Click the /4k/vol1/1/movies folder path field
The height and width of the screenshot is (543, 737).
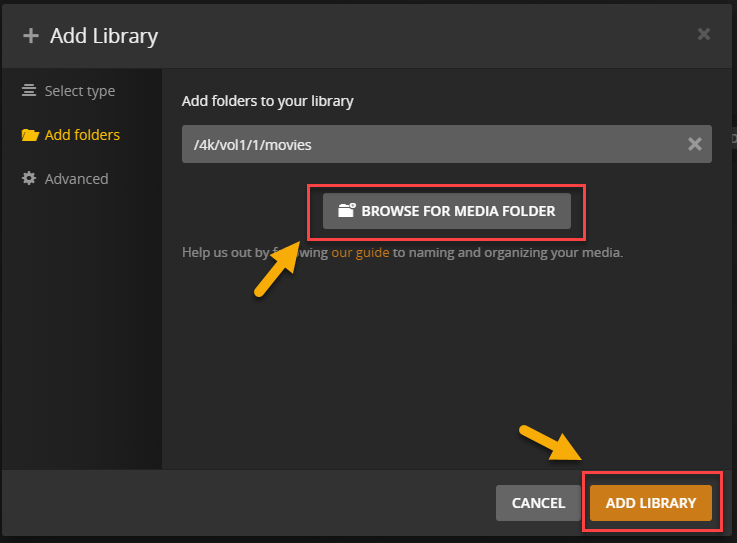[430, 144]
